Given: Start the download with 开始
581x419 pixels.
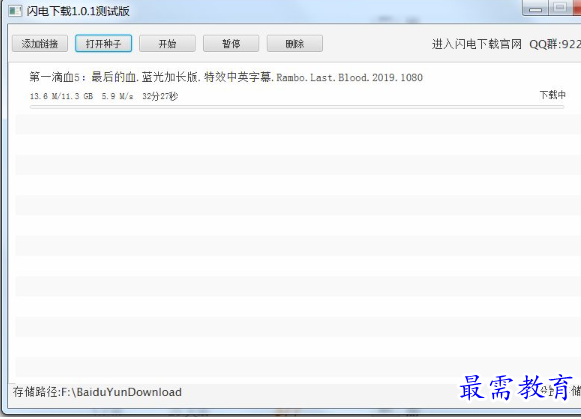Looking at the screenshot, I should [167, 44].
